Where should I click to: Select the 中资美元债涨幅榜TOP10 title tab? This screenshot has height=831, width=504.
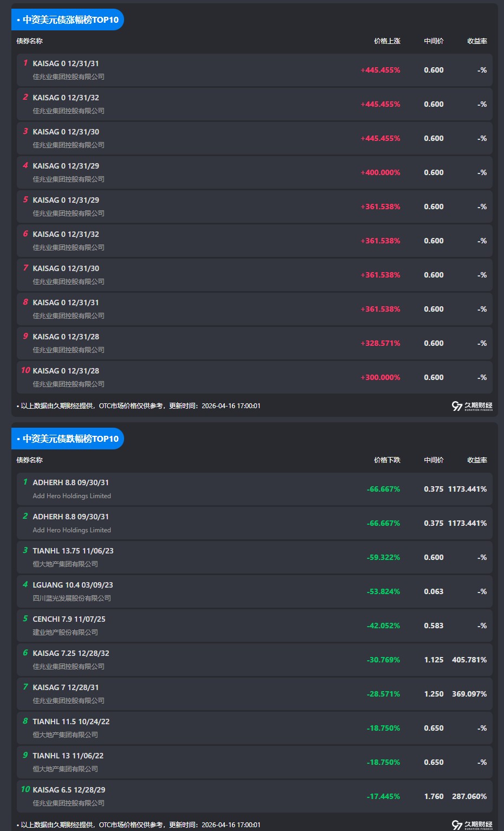(68, 20)
